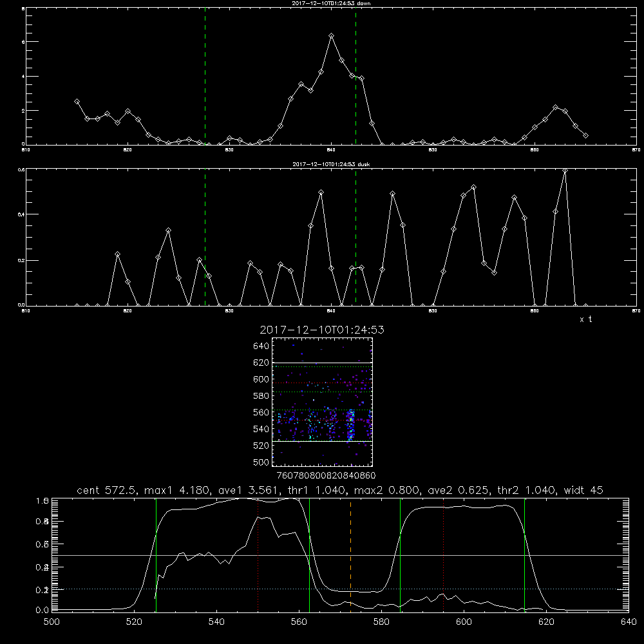The image size is (644, 644).
Task: Click the '520' x-axis label of the bottom plot
Action: coord(134,621)
